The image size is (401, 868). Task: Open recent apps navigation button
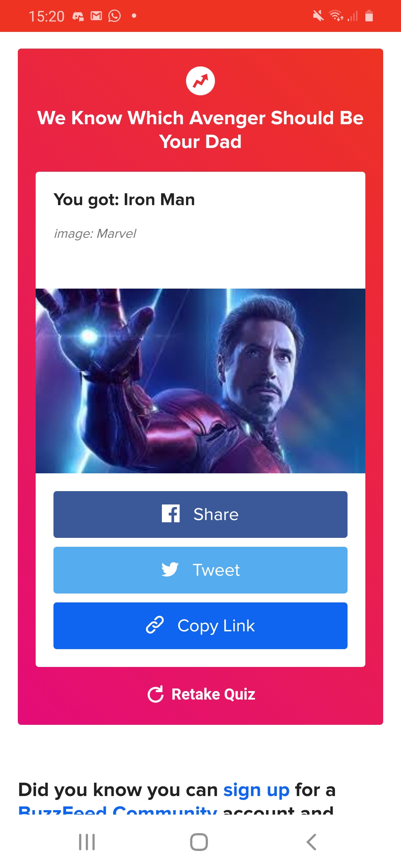coord(87,842)
